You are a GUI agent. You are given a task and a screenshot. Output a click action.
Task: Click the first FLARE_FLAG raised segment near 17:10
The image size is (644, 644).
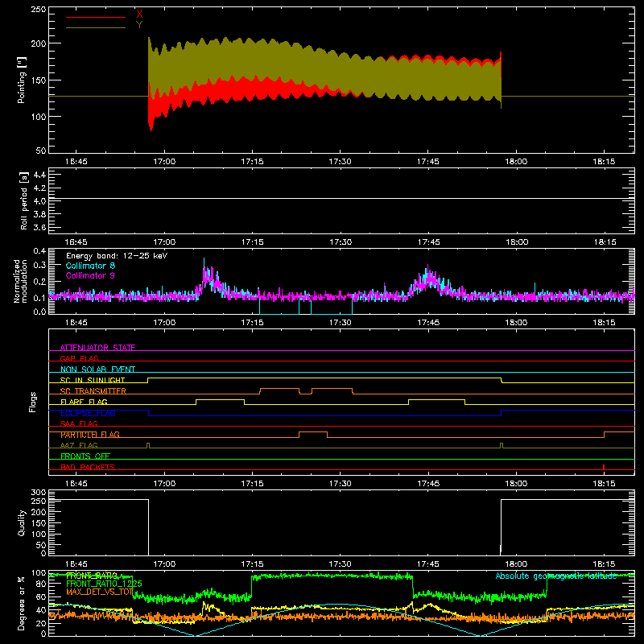[220, 399]
